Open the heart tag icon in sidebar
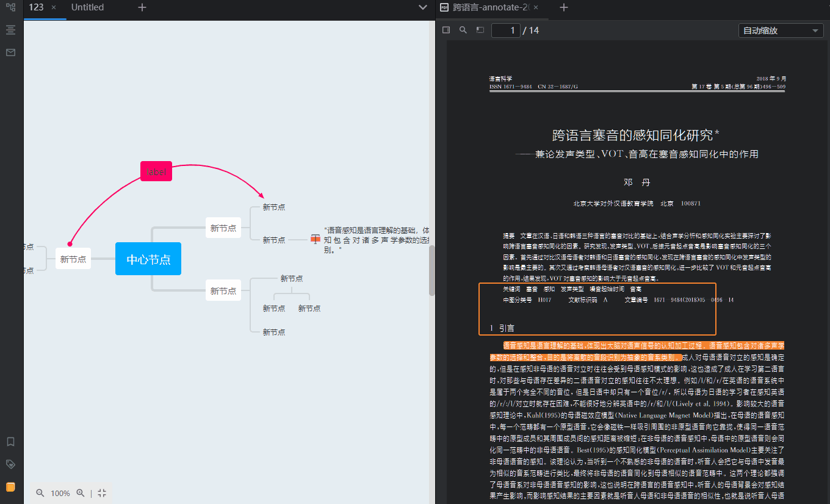Image resolution: width=830 pixels, height=504 pixels. point(10,464)
